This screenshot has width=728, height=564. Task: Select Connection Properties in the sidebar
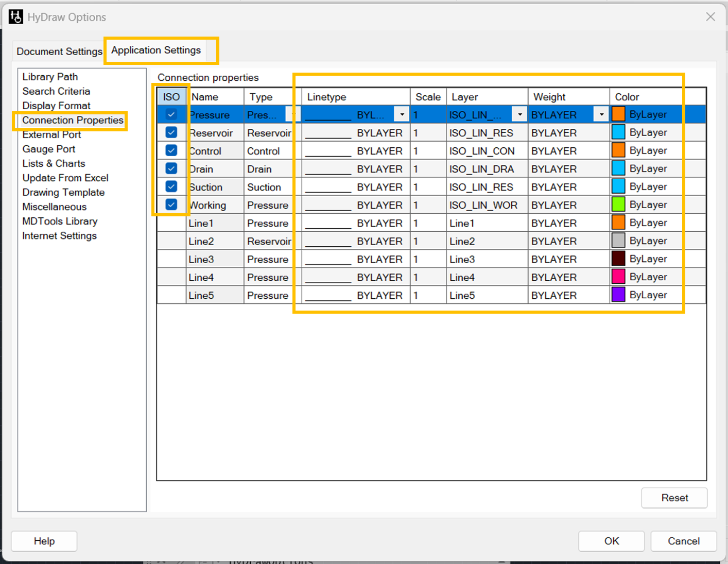coord(73,120)
